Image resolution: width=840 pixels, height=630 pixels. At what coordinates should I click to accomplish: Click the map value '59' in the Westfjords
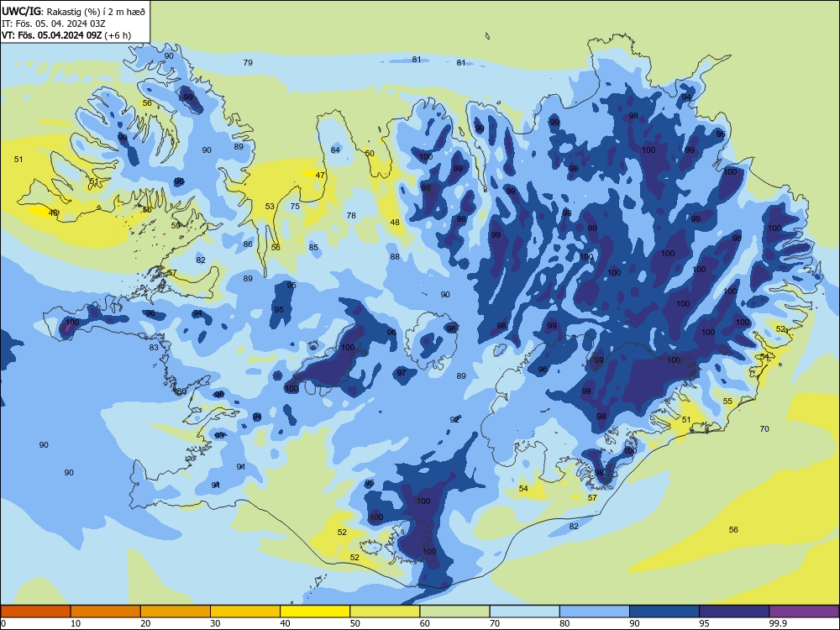(176, 225)
